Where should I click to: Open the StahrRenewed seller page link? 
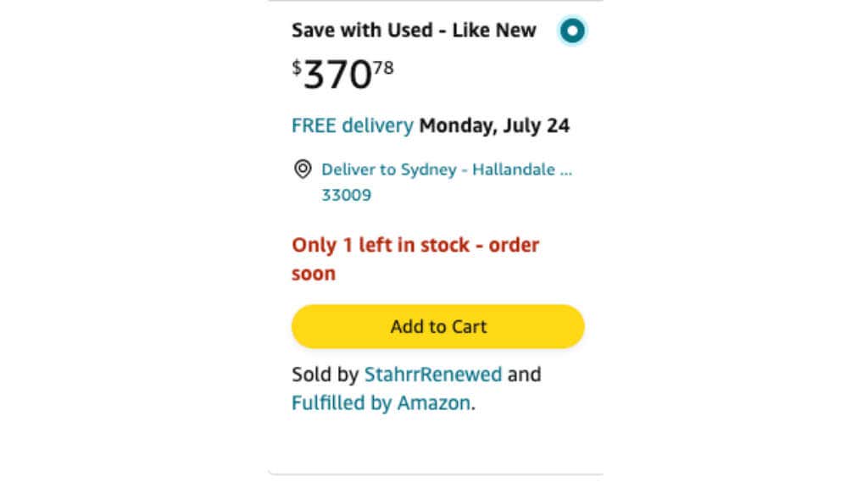(432, 374)
